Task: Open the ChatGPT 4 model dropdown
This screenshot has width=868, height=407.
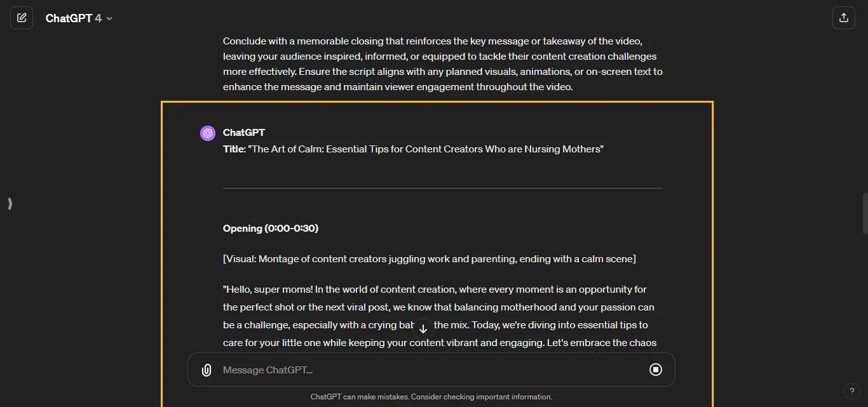Action: click(76, 18)
